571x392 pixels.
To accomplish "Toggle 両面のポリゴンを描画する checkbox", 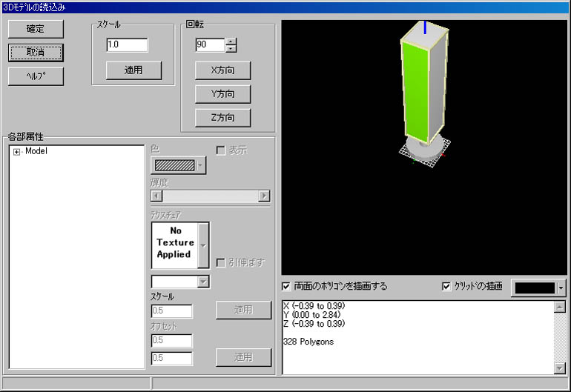I will coord(286,287).
